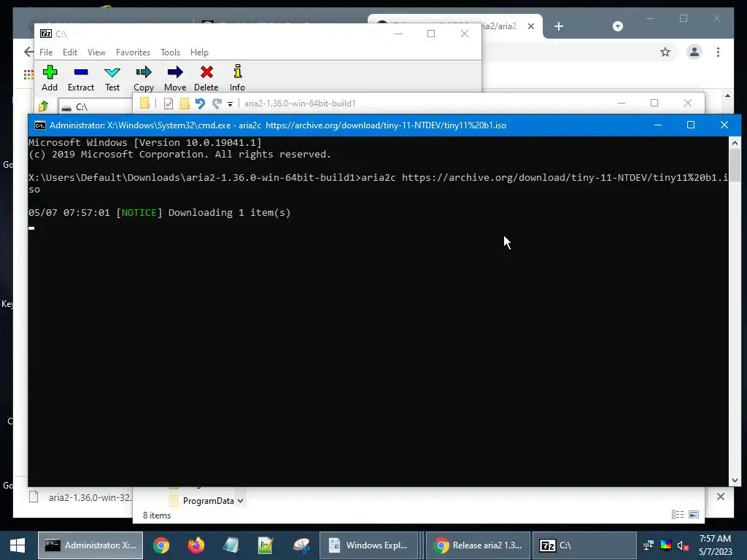
Task: Click the 7-Zip Delete button
Action: click(x=206, y=79)
